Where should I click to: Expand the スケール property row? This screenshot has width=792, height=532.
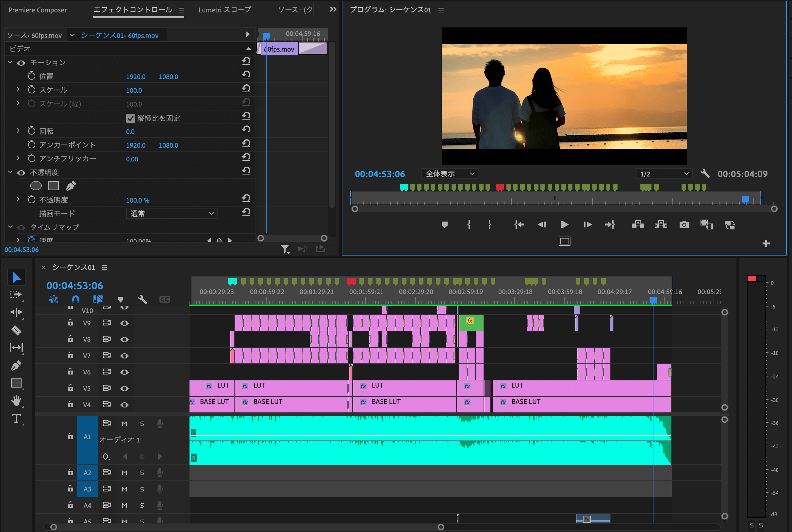(x=18, y=90)
